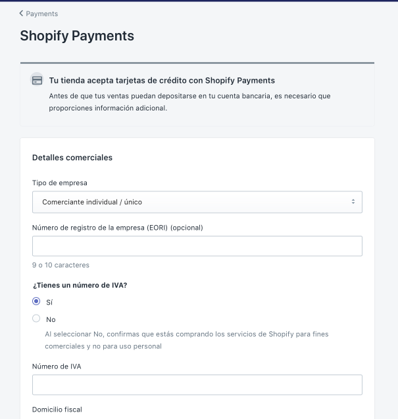Focus the Número de IVA input field
The height and width of the screenshot is (419, 398).
click(x=197, y=385)
